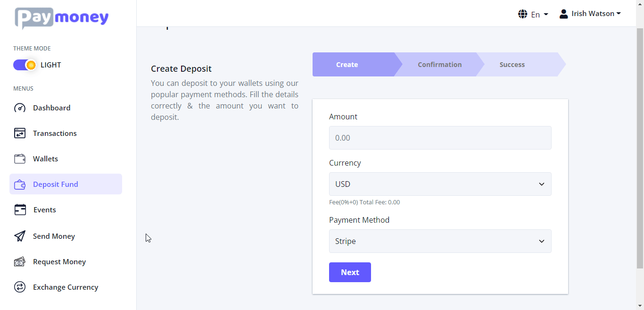Click the Send Money paper plane icon
This screenshot has height=310, width=644.
pos(20,236)
